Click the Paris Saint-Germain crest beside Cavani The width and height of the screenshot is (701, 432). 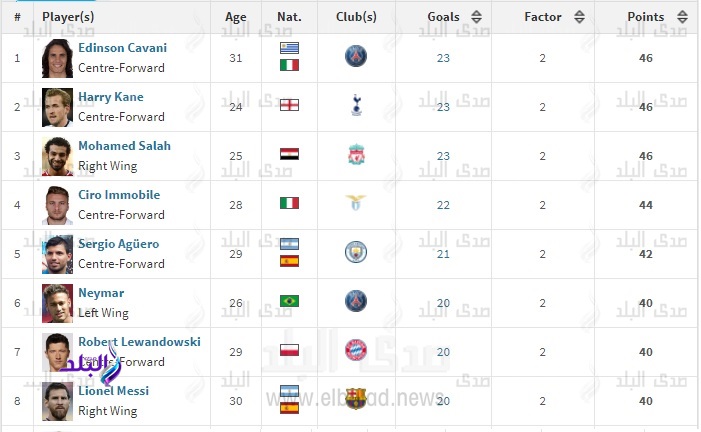click(356, 57)
